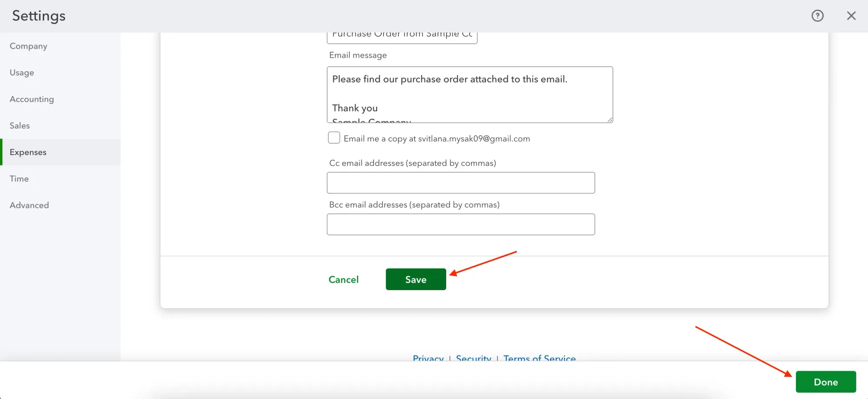Click inside the Bcc email addresses field

tap(460, 224)
